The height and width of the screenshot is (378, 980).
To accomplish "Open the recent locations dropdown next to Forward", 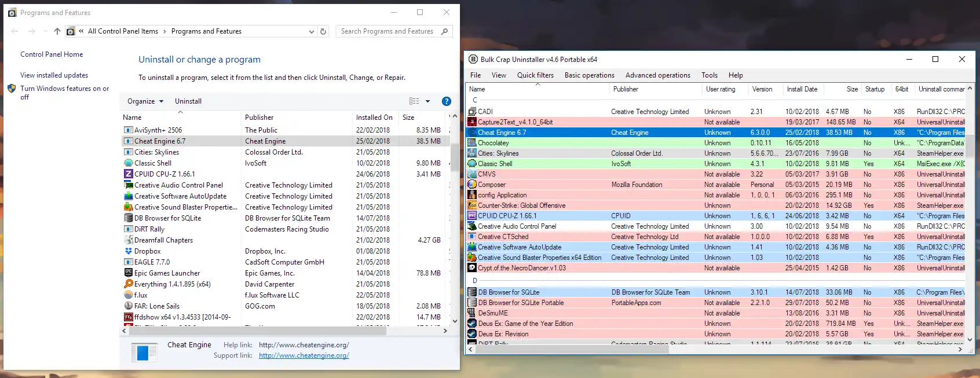I will click(x=45, y=31).
